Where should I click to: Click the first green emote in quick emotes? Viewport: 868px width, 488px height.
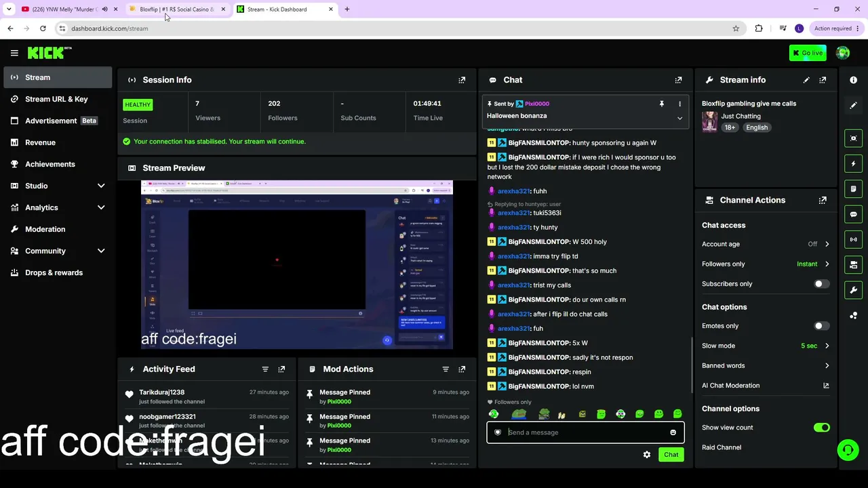pos(494,414)
